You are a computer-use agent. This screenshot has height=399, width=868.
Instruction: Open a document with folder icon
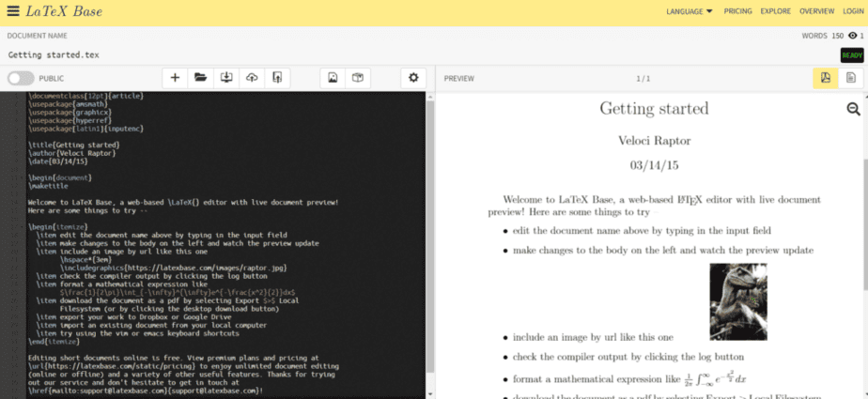pyautogui.click(x=200, y=78)
